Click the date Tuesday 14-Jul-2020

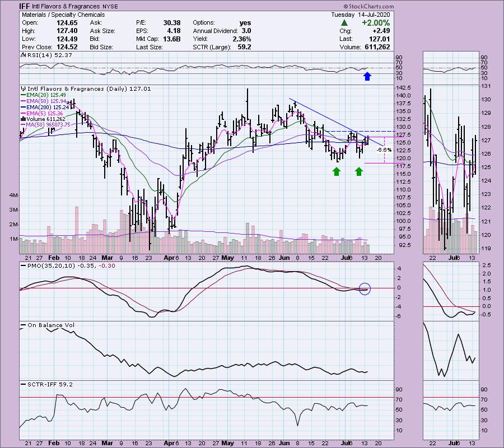(x=361, y=15)
